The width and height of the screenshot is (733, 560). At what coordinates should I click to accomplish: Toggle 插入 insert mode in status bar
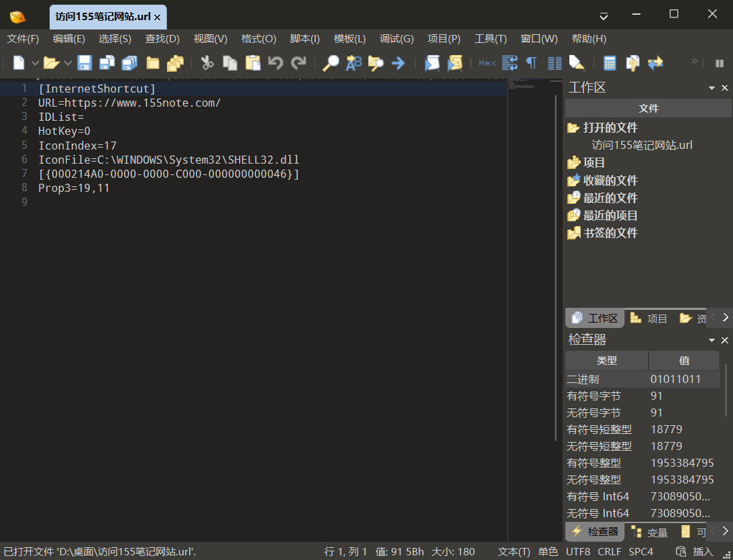pyautogui.click(x=703, y=551)
